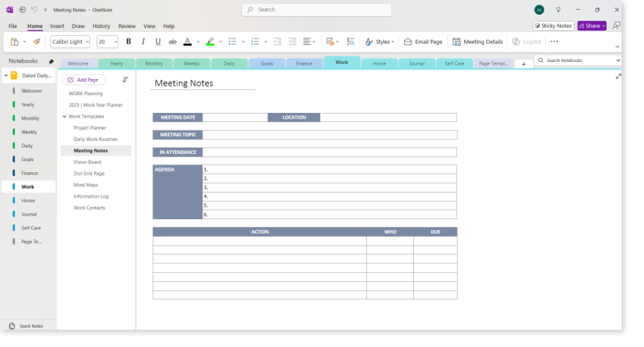Viewport: 644px width, 347px height.
Task: Open the font color dropdown arrow
Action: [198, 42]
